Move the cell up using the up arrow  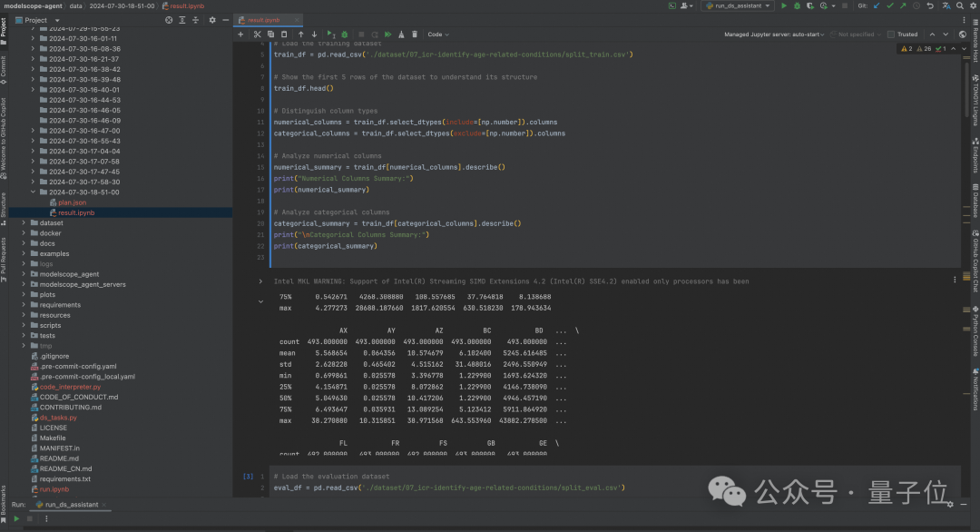(x=302, y=34)
